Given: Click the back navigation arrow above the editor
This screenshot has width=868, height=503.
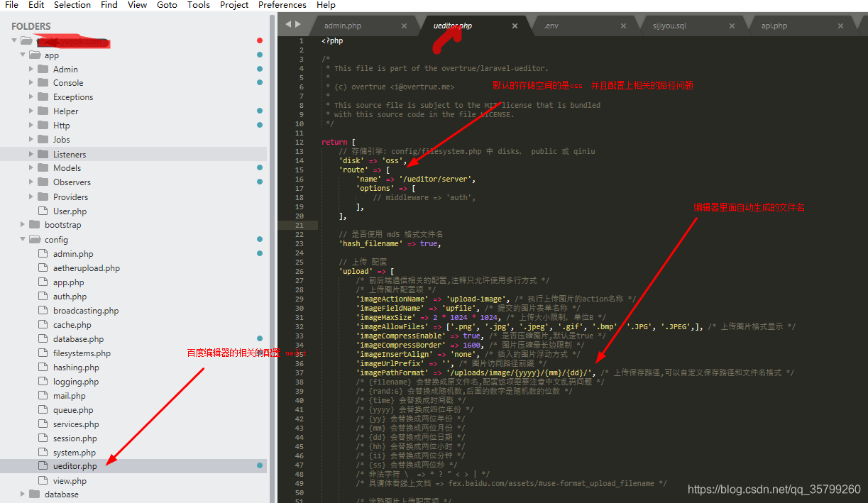Looking at the screenshot, I should pos(289,23).
